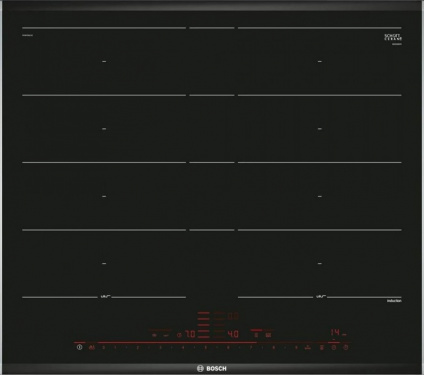
Task: Activate the PowerBoost symbol after level 9
Action: click(307, 347)
